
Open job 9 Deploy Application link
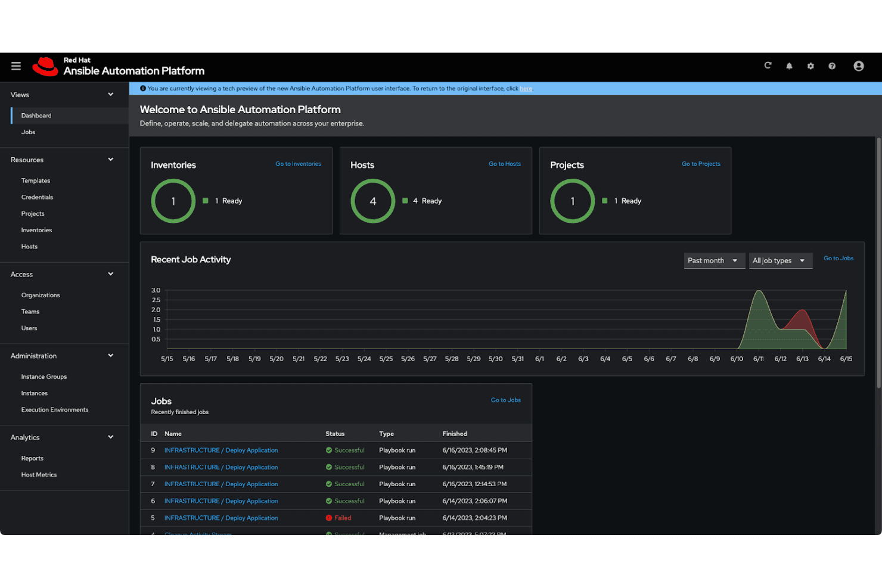point(221,450)
